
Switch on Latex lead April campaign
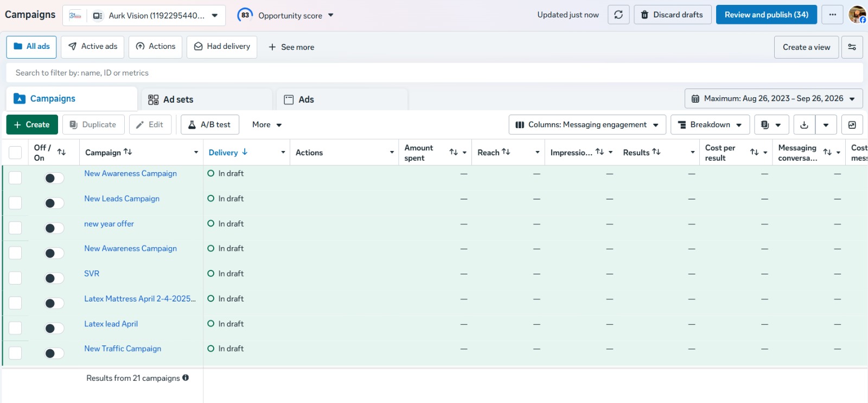coord(54,328)
